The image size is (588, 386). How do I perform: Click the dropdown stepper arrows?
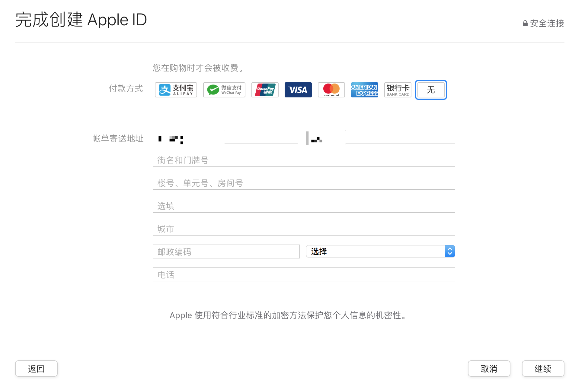(x=449, y=251)
